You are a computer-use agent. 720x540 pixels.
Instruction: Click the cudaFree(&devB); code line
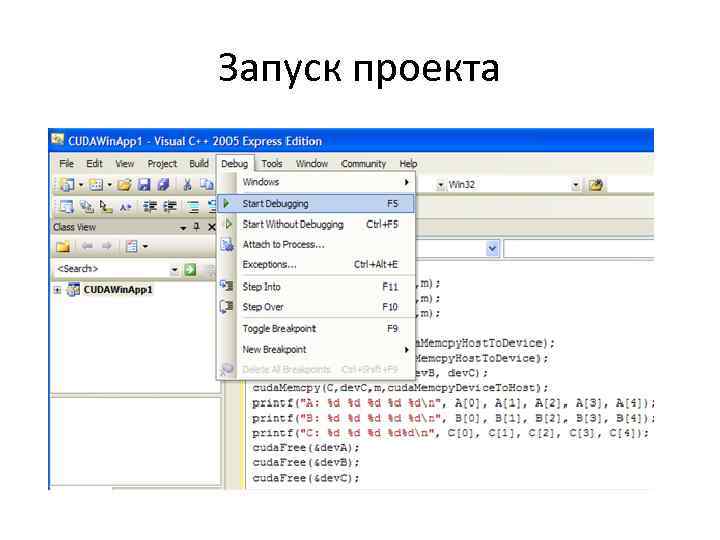pos(305,462)
